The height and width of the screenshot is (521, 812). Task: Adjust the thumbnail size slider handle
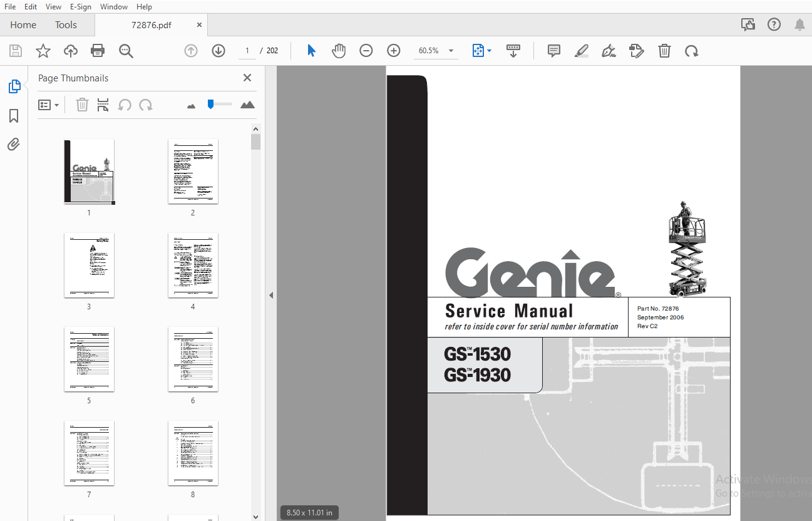pyautogui.click(x=210, y=104)
